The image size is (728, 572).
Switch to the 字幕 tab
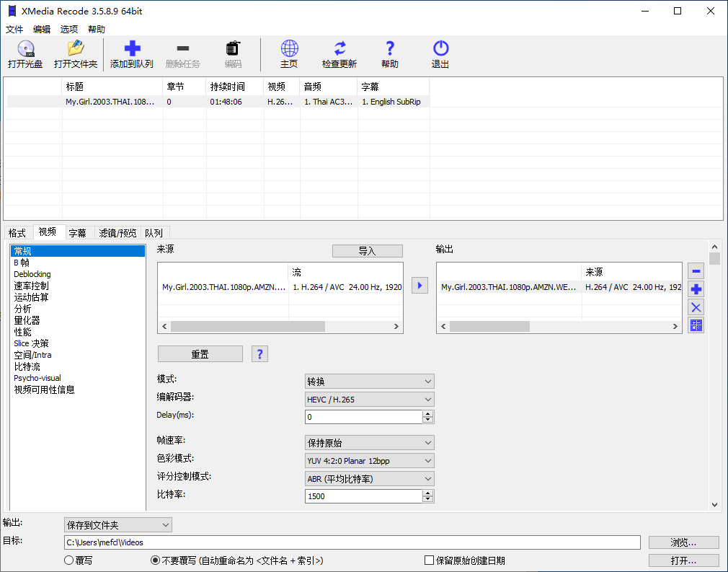pos(78,232)
